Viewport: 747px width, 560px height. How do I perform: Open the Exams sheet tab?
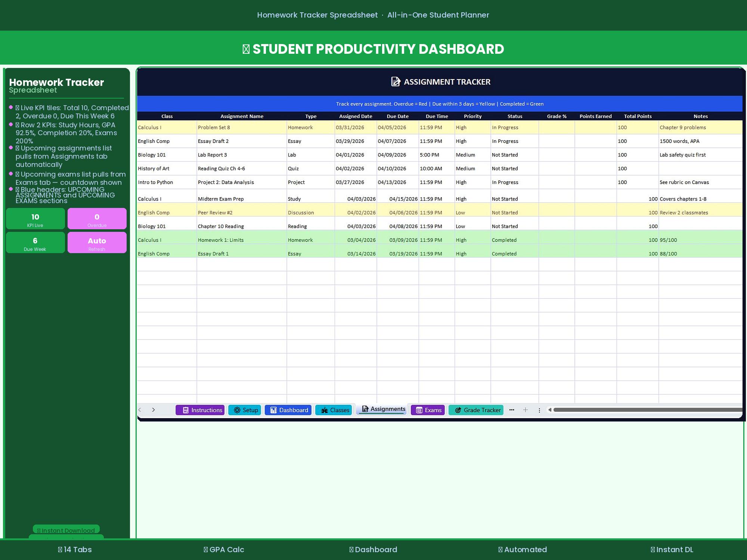point(428,410)
